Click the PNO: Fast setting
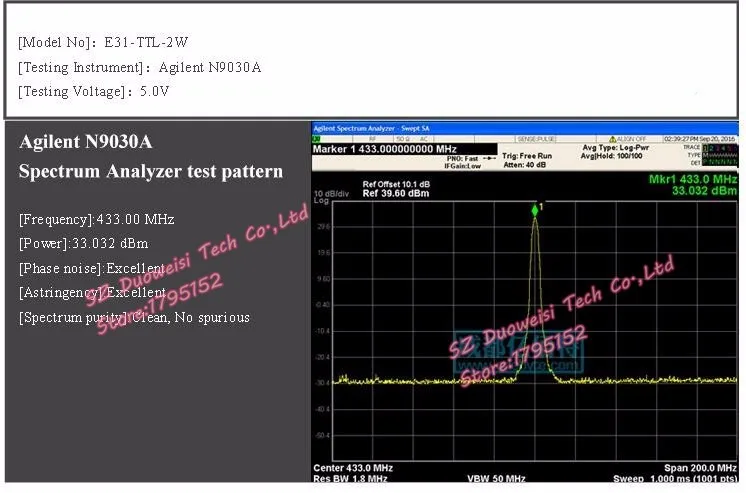746x493 pixels. point(462,158)
